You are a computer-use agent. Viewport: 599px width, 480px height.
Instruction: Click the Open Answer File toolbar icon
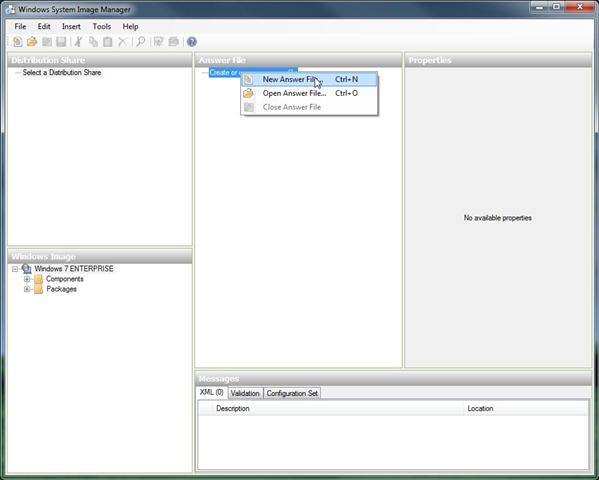[32, 42]
